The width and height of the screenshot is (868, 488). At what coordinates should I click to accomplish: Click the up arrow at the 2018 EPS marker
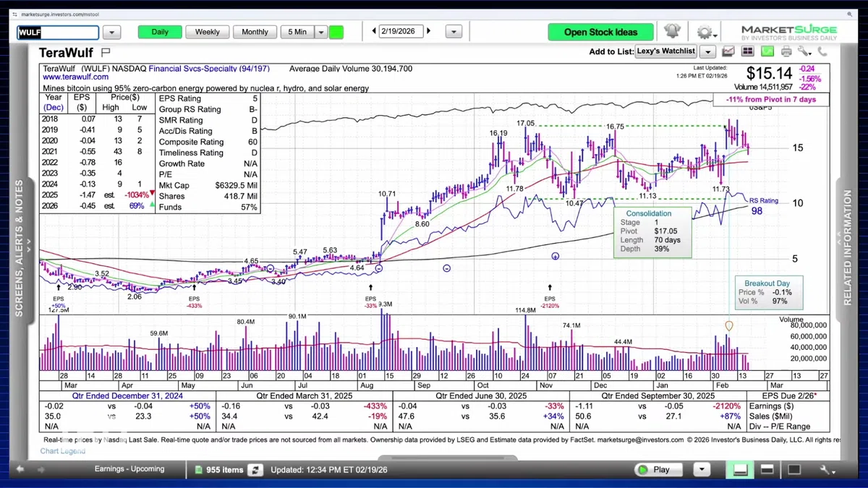pyautogui.click(x=58, y=287)
